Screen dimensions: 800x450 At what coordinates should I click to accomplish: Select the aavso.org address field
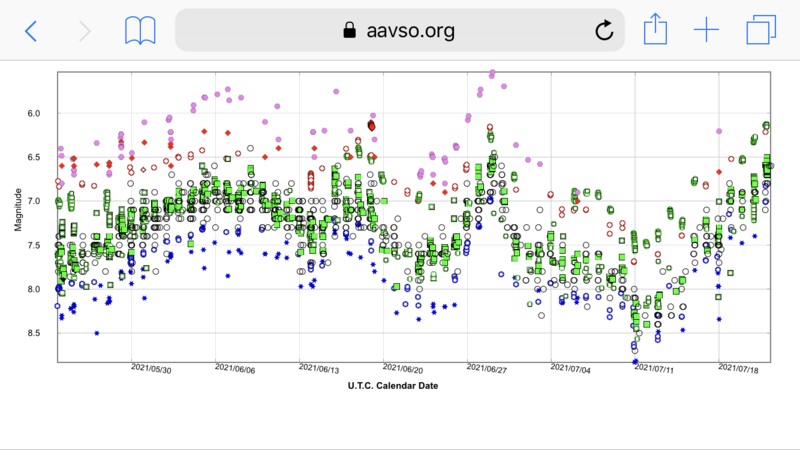(x=399, y=30)
